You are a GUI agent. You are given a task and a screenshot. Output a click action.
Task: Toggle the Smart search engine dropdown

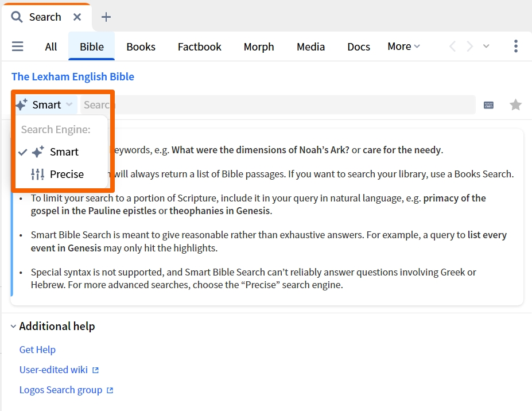point(45,104)
